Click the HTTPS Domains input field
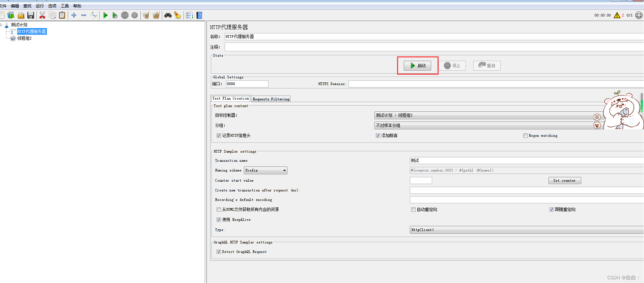The image size is (644, 283). click(496, 84)
